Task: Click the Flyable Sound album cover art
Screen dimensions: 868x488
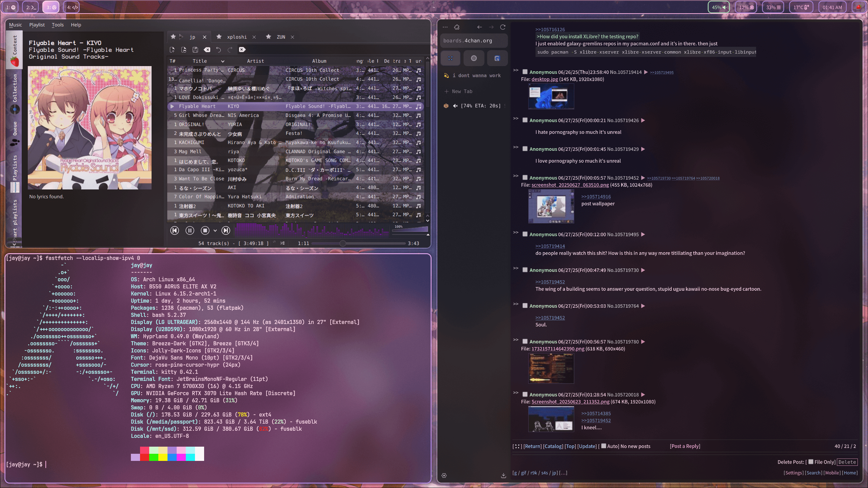Action: tap(90, 127)
